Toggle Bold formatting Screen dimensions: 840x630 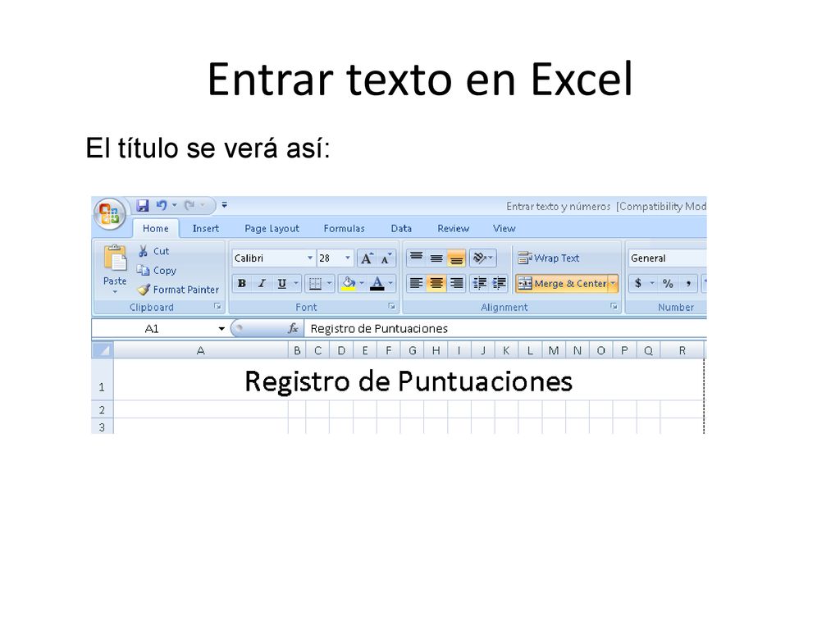tap(242, 283)
